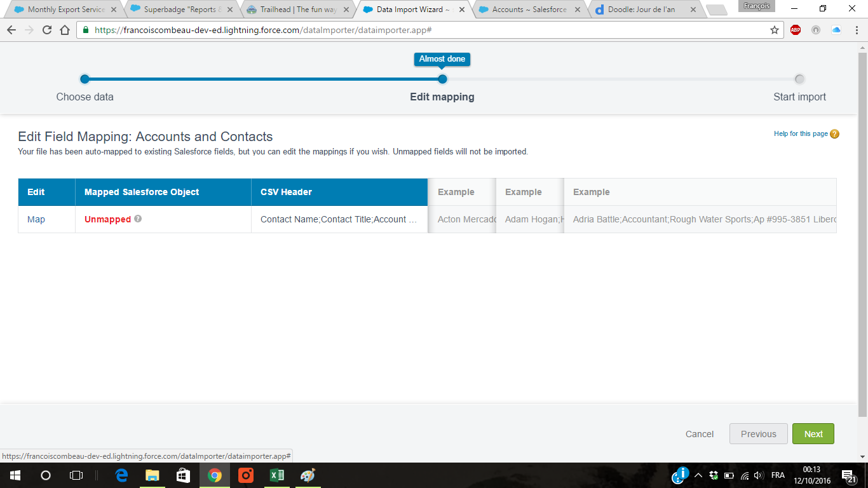Go back to the previous browser page

11,30
